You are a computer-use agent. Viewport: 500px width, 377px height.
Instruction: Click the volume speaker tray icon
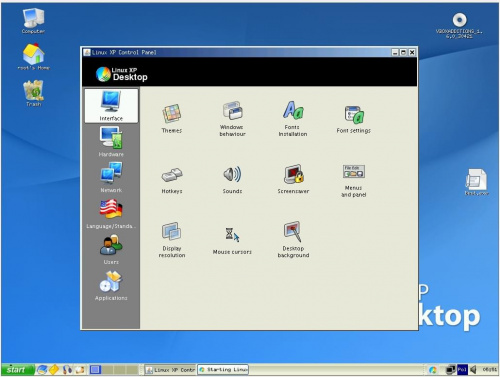tap(473, 369)
